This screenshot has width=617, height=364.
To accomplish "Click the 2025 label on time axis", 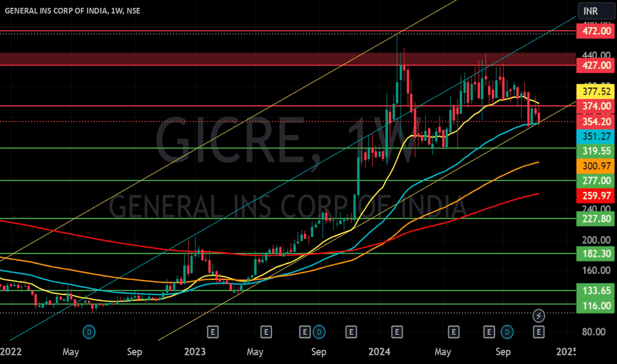I will [x=567, y=351].
